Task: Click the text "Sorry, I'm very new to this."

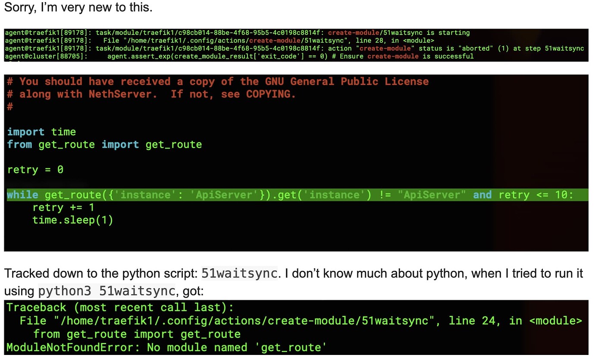Action: pyautogui.click(x=78, y=7)
